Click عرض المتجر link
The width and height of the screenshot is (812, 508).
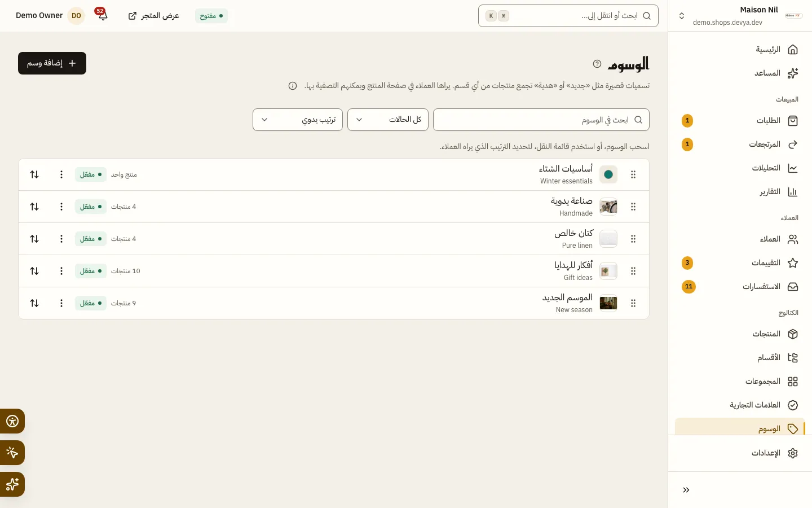pyautogui.click(x=153, y=16)
